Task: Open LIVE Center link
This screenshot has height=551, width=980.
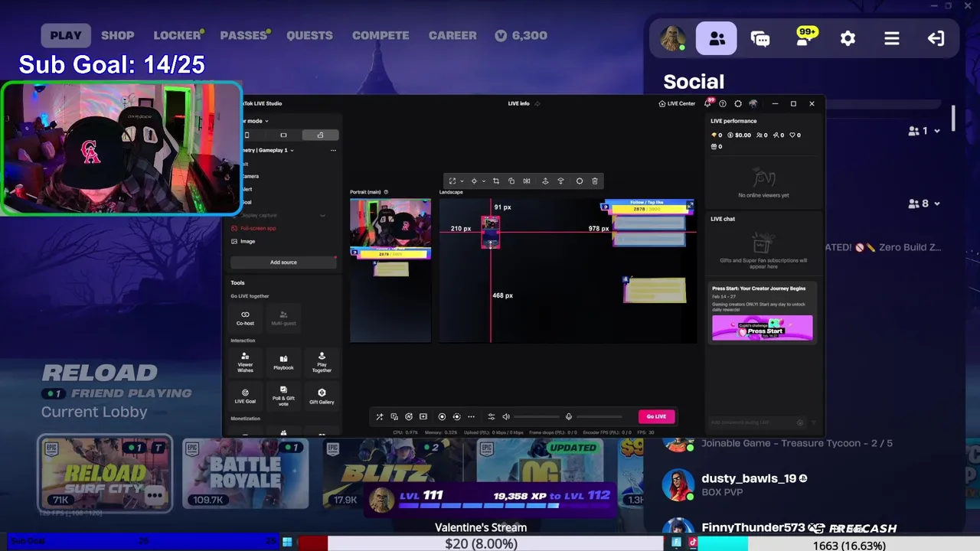Action: [677, 103]
